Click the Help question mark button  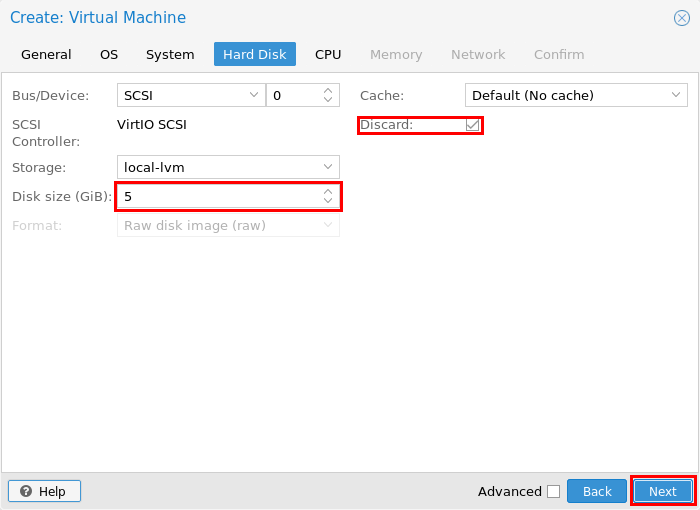[x=44, y=491]
